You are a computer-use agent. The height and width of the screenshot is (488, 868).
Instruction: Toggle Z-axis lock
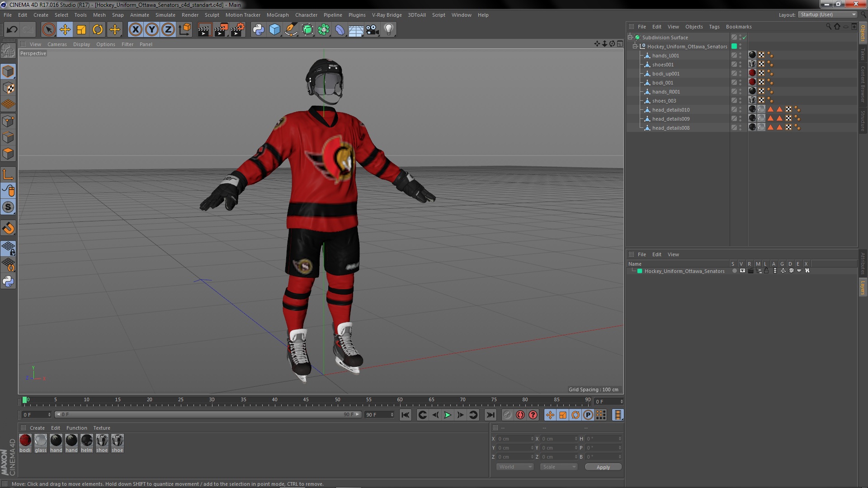168,30
